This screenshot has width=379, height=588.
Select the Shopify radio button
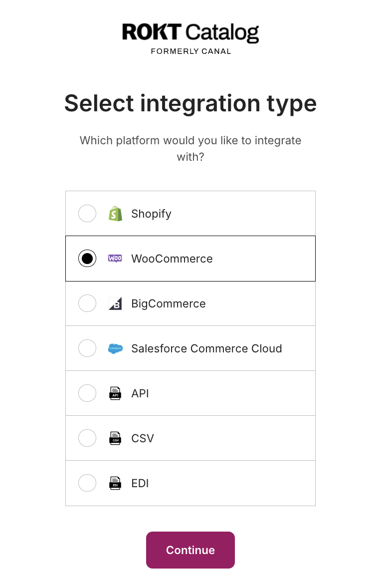(87, 213)
